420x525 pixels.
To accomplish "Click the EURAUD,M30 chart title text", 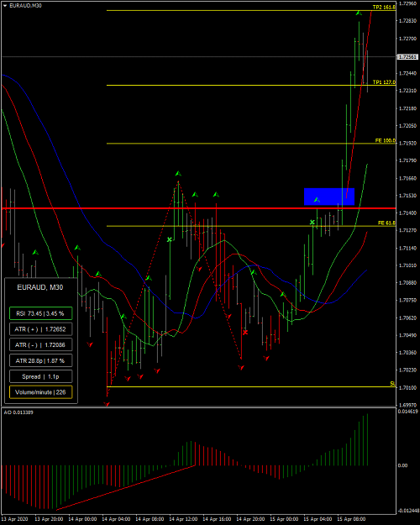I will coord(25,6).
